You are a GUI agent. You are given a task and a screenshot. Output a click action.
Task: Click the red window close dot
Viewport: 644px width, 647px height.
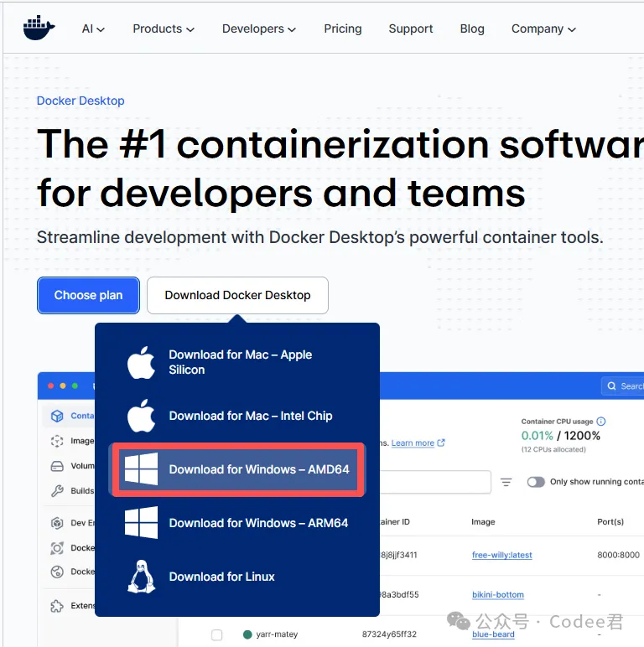coord(51,386)
